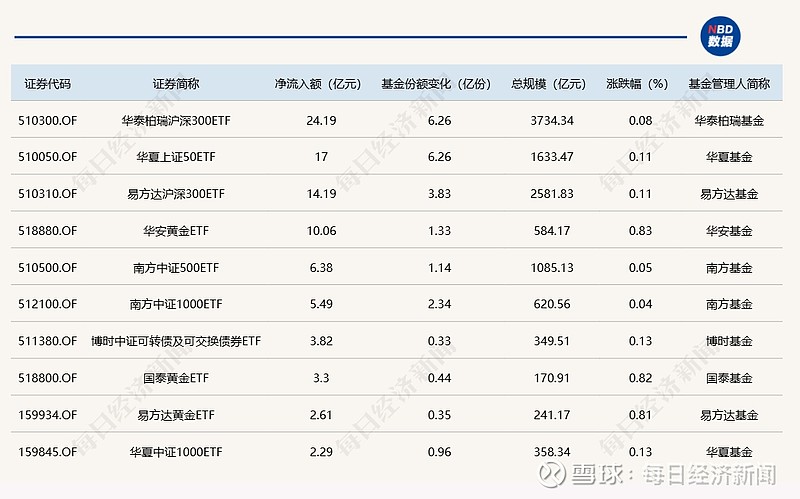Click the name 易方达沪深300ETF
The height and width of the screenshot is (499, 800).
tap(176, 194)
